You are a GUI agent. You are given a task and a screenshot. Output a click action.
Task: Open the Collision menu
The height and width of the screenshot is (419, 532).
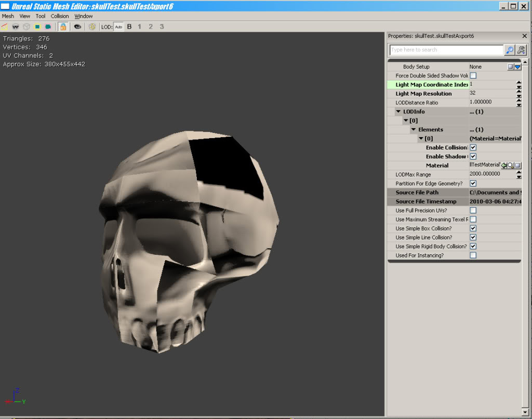tap(60, 16)
